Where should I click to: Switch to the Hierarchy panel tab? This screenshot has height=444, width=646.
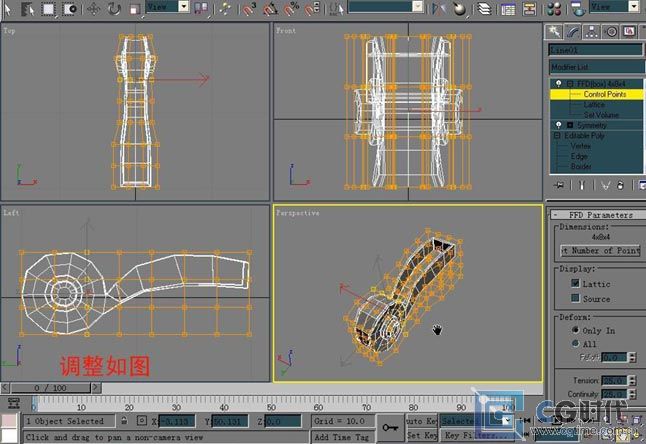(x=592, y=32)
